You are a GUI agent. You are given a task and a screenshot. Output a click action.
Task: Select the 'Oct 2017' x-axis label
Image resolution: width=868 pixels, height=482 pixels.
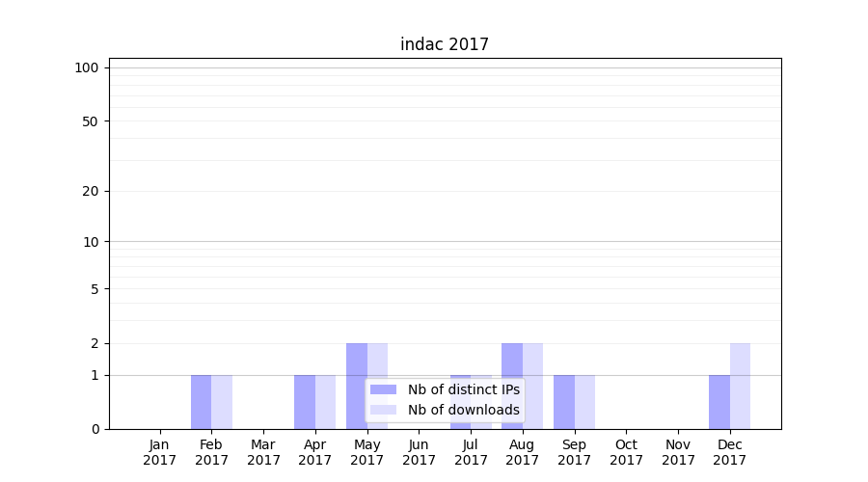click(626, 452)
